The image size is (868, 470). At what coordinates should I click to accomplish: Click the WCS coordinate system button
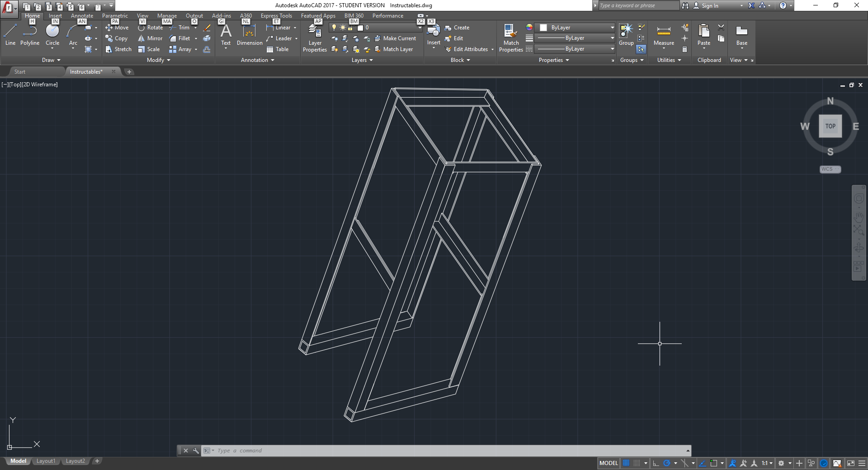[830, 169]
